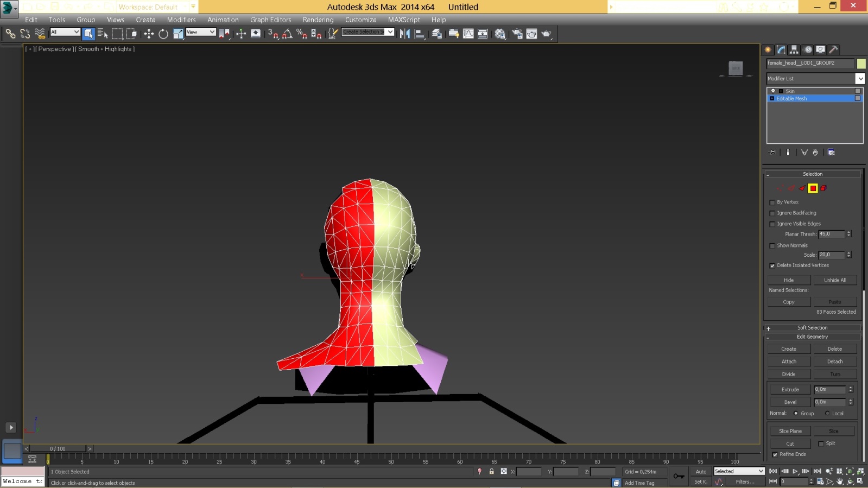Open the Create command panel tab

(x=768, y=49)
